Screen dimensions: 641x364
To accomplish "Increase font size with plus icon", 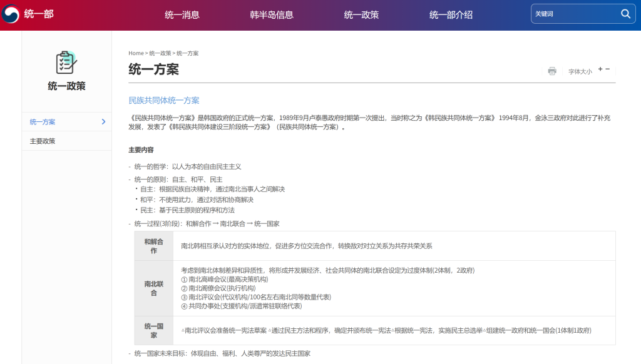I will pyautogui.click(x=600, y=69).
